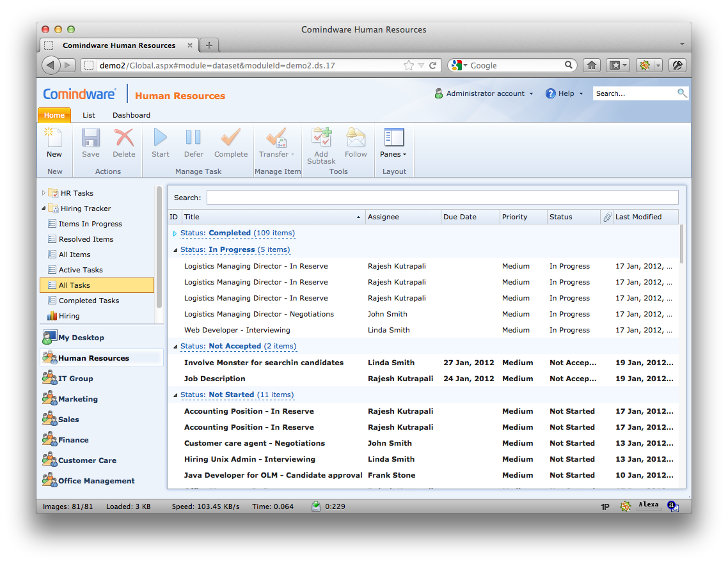Collapse the Hiring Tracker tree node

point(44,208)
